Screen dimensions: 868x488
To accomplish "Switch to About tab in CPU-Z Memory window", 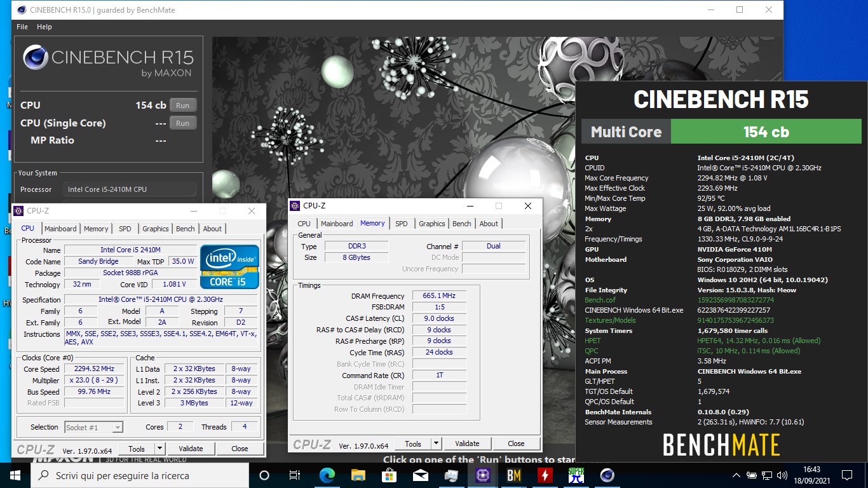I will (489, 224).
